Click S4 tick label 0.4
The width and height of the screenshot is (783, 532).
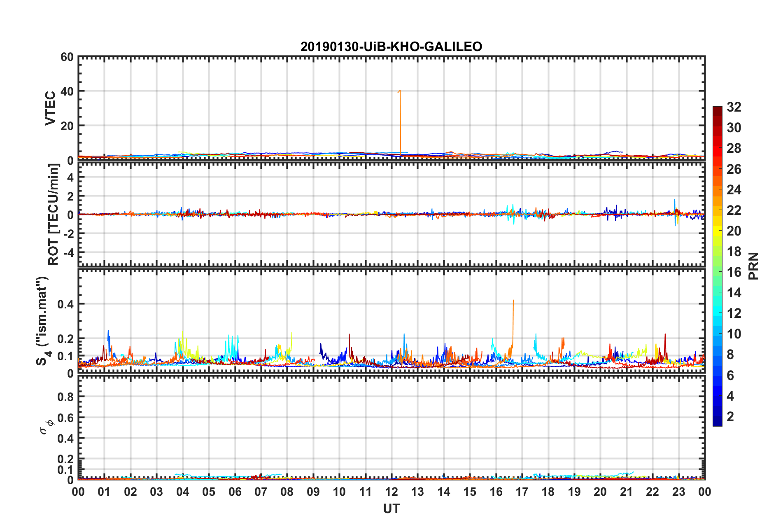coord(65,304)
